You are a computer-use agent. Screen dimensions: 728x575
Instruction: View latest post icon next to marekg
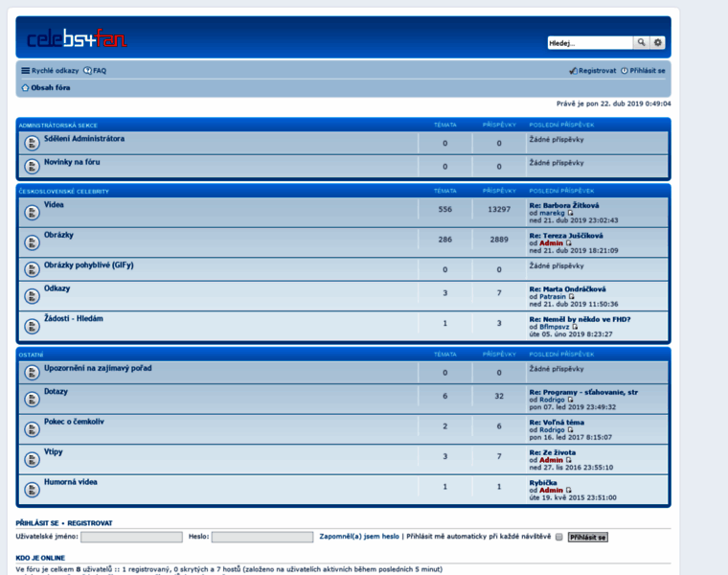(x=571, y=213)
